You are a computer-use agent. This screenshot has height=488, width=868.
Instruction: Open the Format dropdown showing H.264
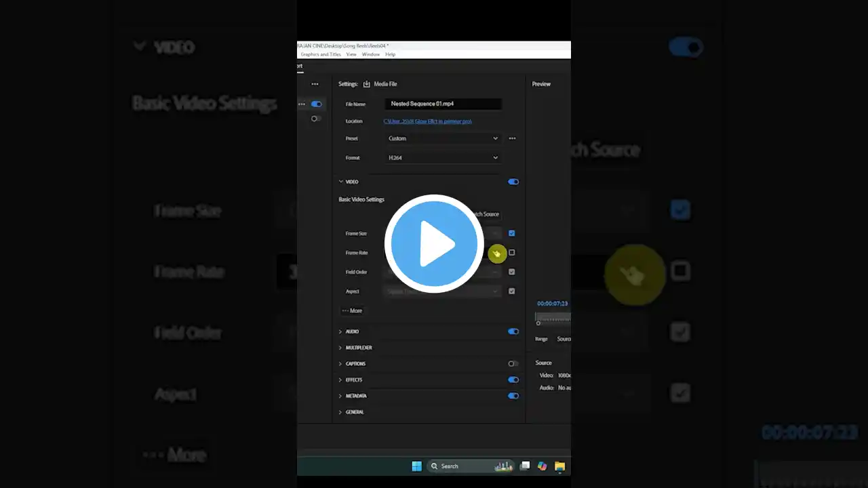tap(443, 158)
